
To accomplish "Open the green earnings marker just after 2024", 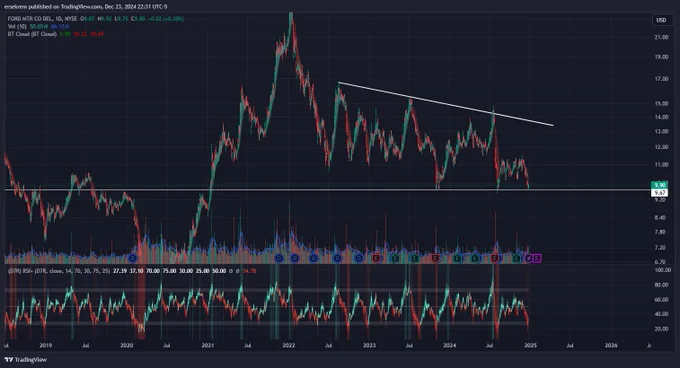I will coord(458,258).
